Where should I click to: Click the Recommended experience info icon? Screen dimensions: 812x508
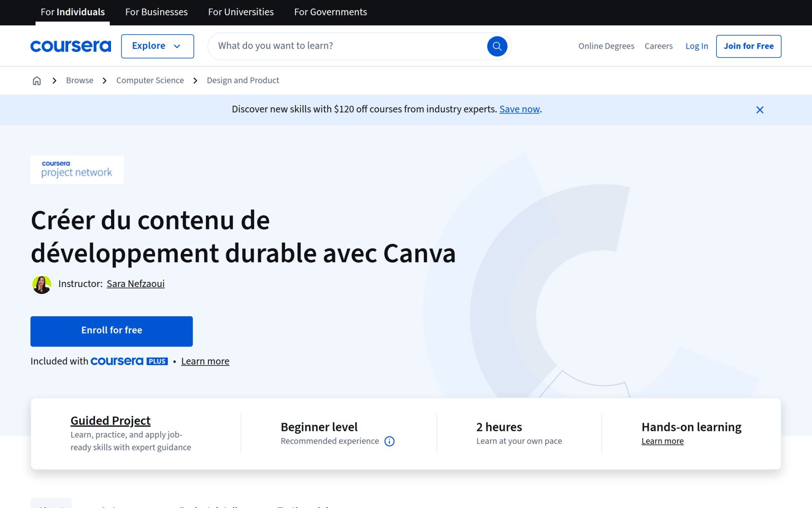click(389, 441)
